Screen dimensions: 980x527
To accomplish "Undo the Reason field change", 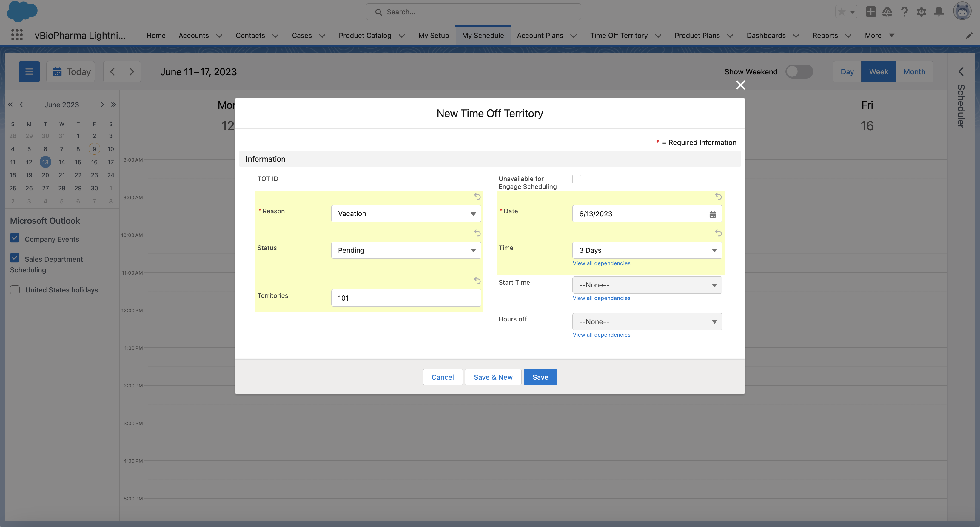I will [x=477, y=197].
